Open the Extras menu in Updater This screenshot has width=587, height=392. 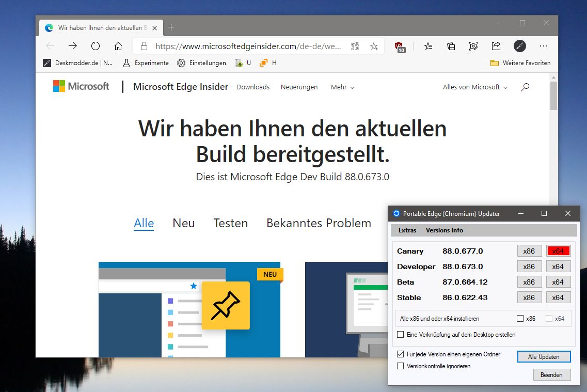407,230
